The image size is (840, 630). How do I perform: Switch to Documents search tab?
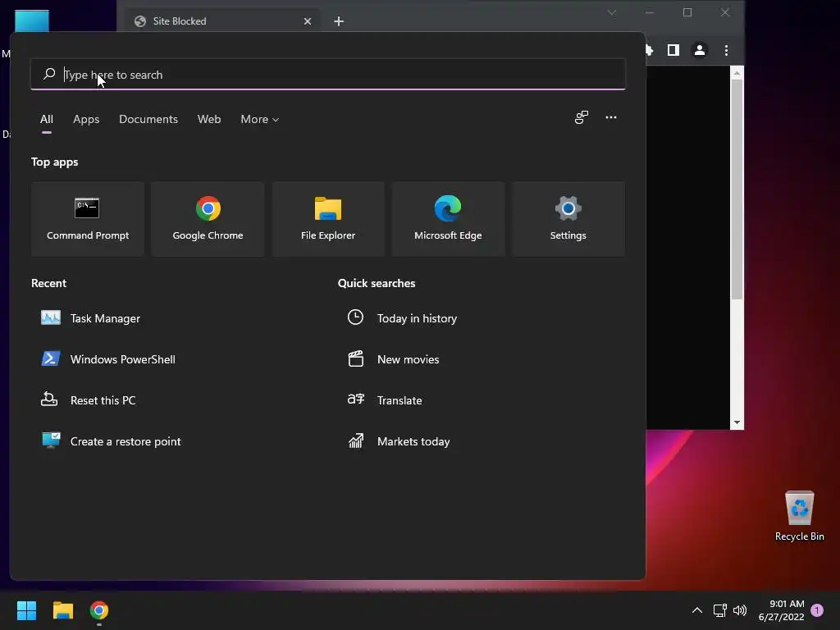[148, 119]
